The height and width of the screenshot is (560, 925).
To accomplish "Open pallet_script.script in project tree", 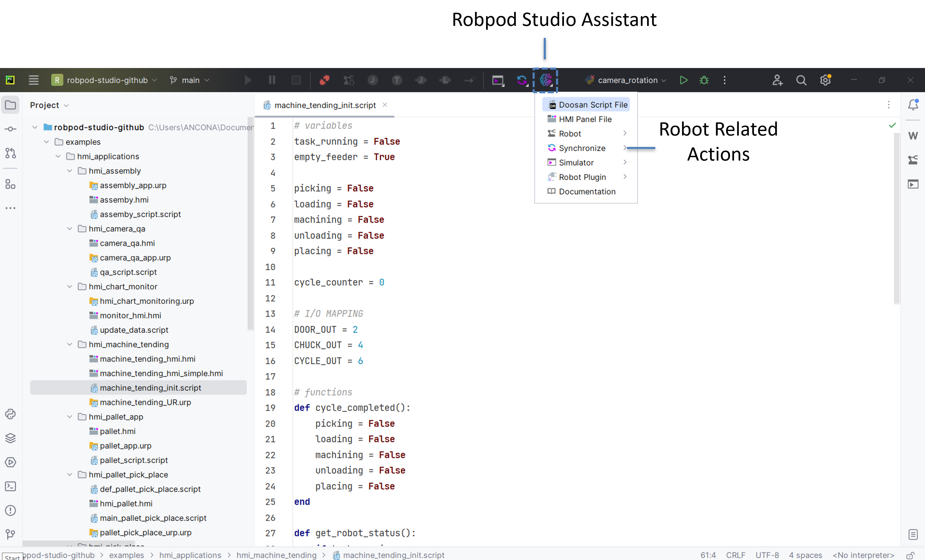I will [134, 460].
